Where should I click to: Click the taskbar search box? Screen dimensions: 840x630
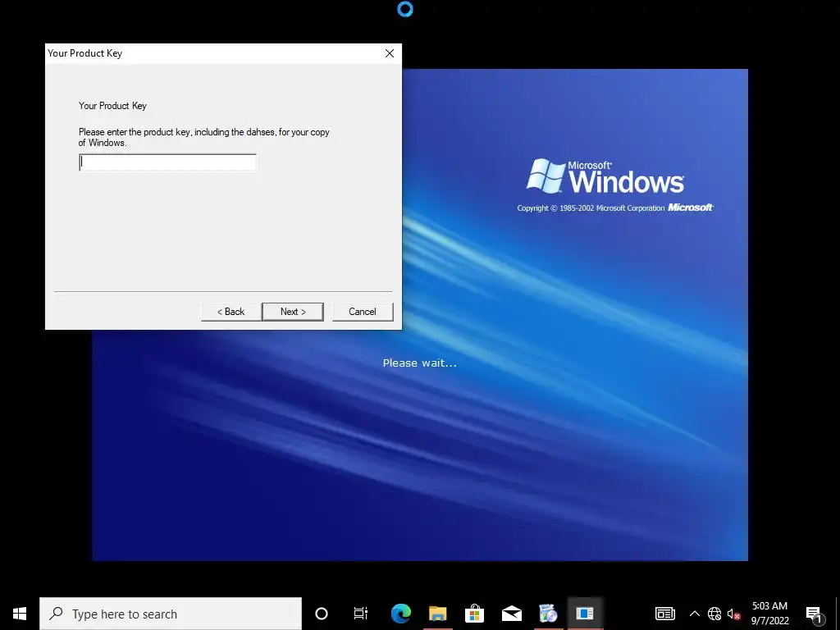pos(171,614)
